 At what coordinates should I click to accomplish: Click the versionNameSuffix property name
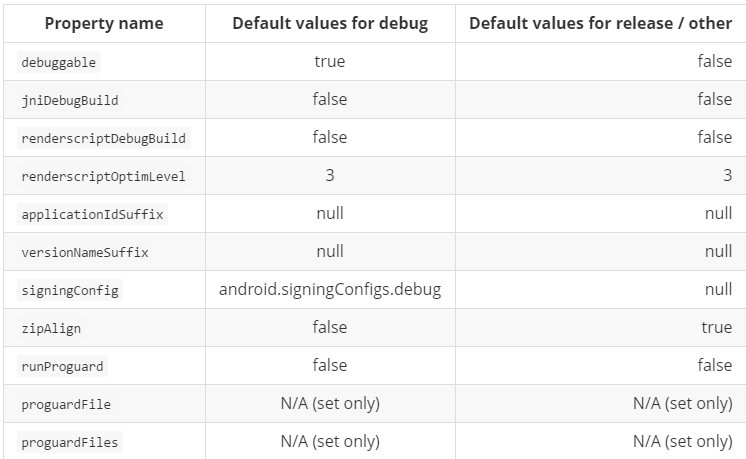pos(85,252)
